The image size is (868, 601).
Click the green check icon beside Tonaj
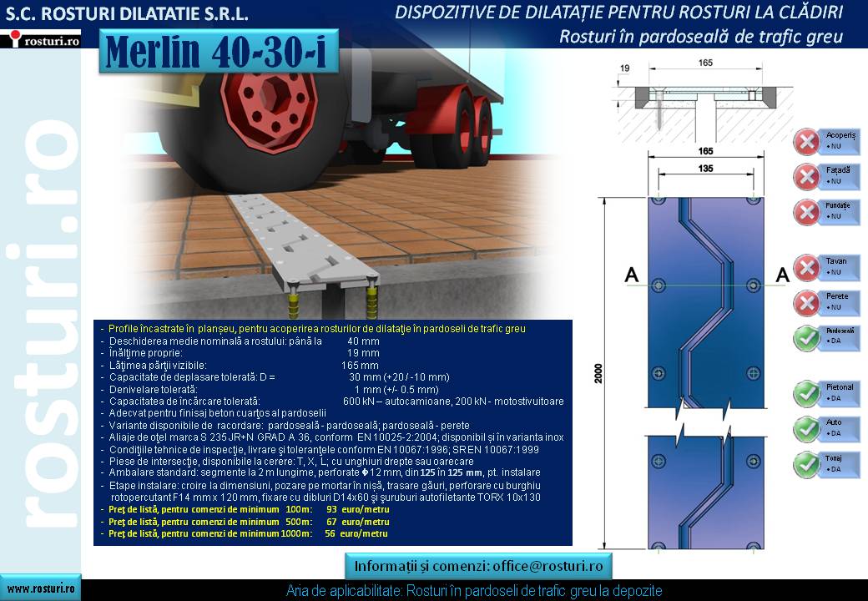(x=807, y=464)
